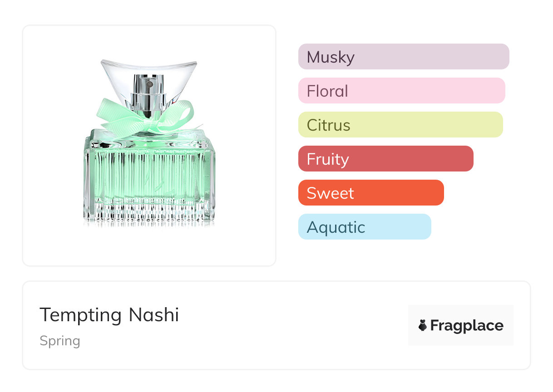
Task: Click the Fragplace perfume bottle logo icon
Action: point(423,325)
